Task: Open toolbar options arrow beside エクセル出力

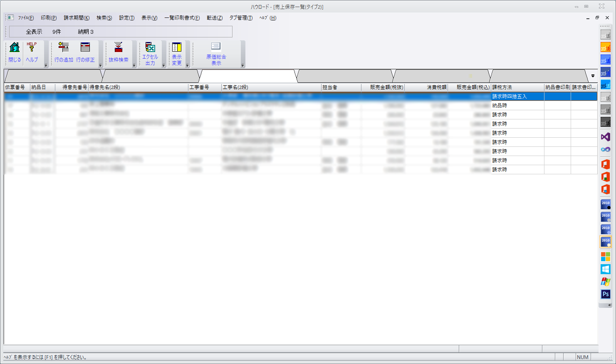Action: (163, 65)
